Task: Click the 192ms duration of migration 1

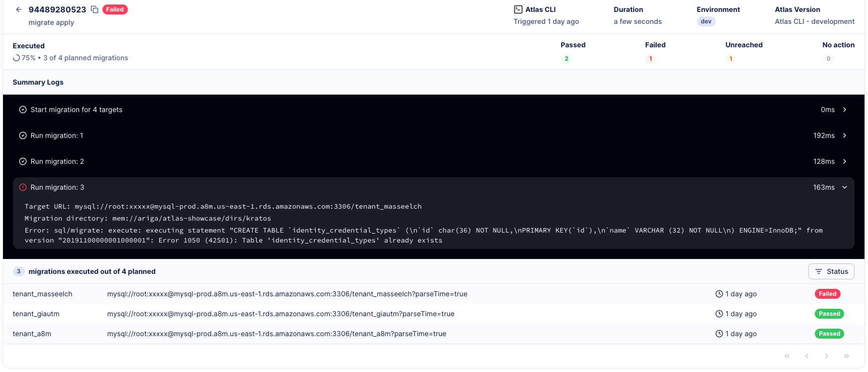Action: [824, 135]
